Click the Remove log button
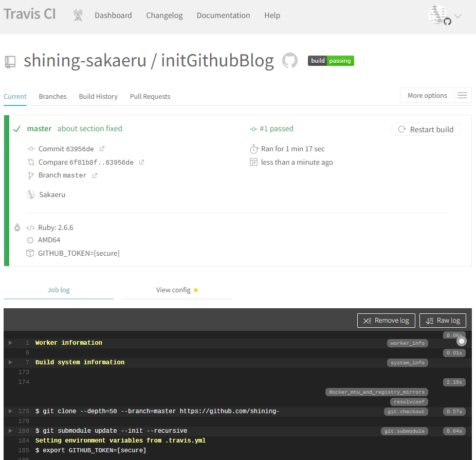Screen dimensions: 476x460 point(386,321)
